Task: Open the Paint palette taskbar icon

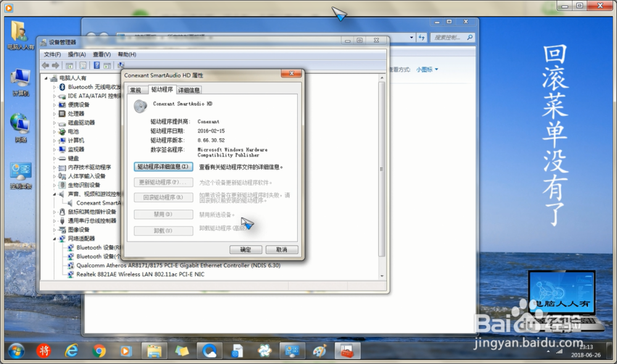Action: coord(319,350)
